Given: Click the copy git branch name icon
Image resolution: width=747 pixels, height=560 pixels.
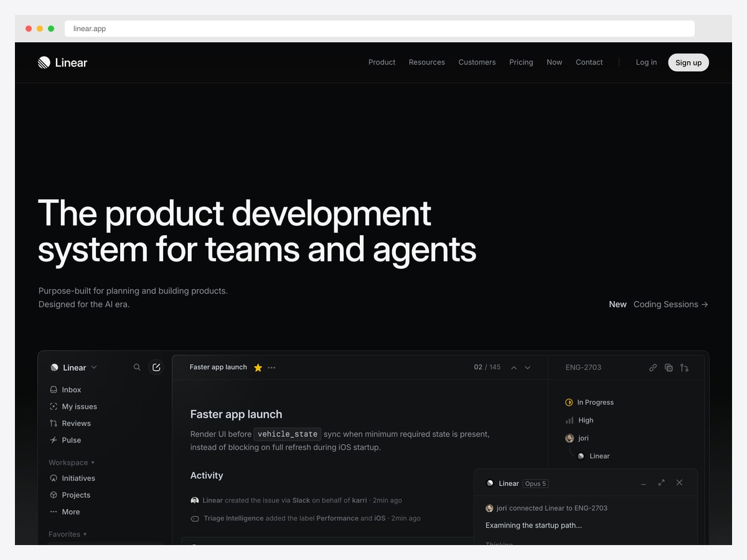Looking at the screenshot, I should [x=684, y=368].
